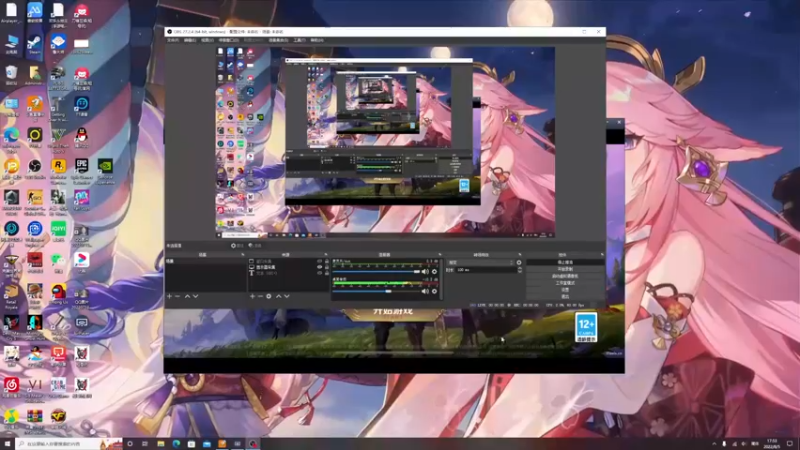Open Steam desktop shortcut

(35, 44)
